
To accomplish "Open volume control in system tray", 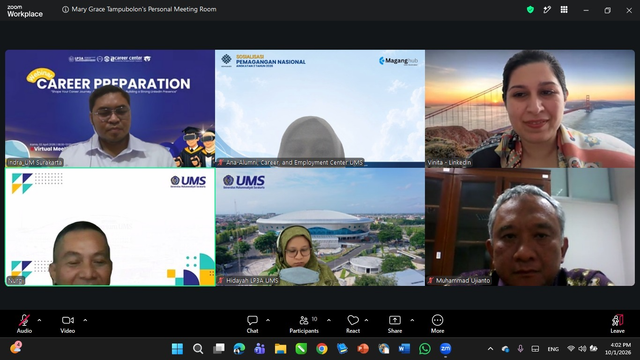I will tap(582, 349).
